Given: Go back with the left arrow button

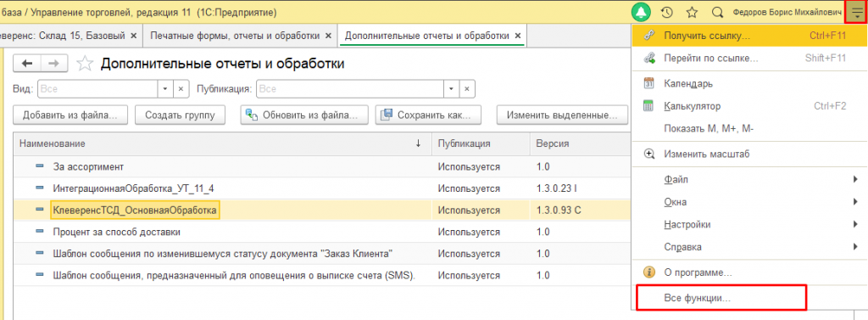Looking at the screenshot, I should pyautogui.click(x=26, y=64).
